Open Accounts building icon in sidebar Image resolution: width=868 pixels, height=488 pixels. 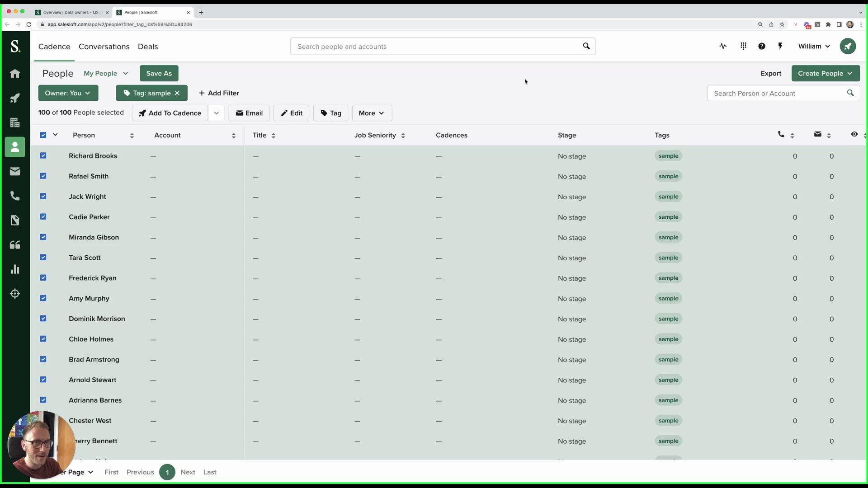(15, 122)
